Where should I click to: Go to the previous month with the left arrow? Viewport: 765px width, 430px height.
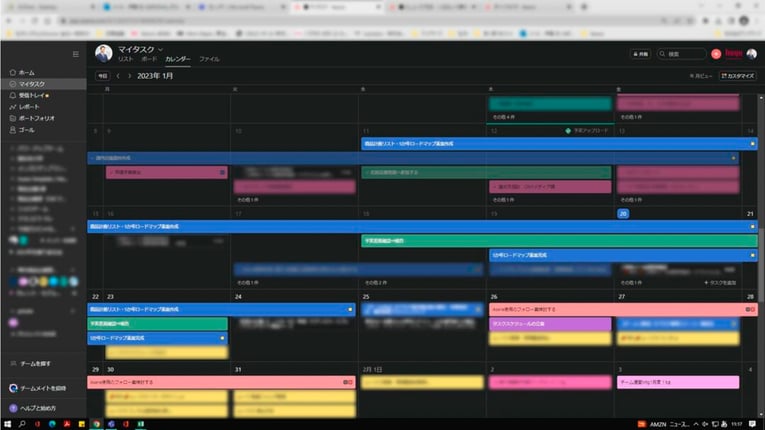(x=118, y=76)
